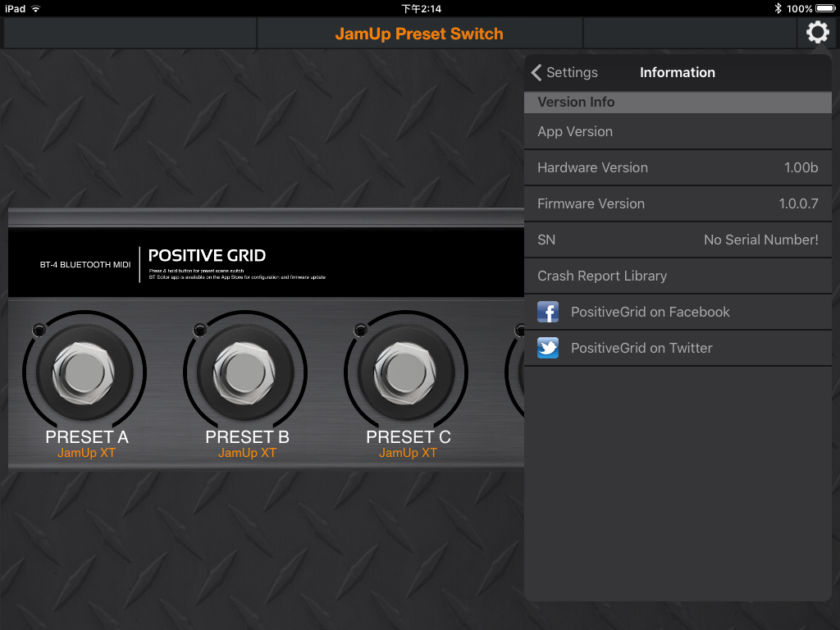Tap JamUp XT under PRESET B
The width and height of the screenshot is (840, 630).
click(247, 453)
